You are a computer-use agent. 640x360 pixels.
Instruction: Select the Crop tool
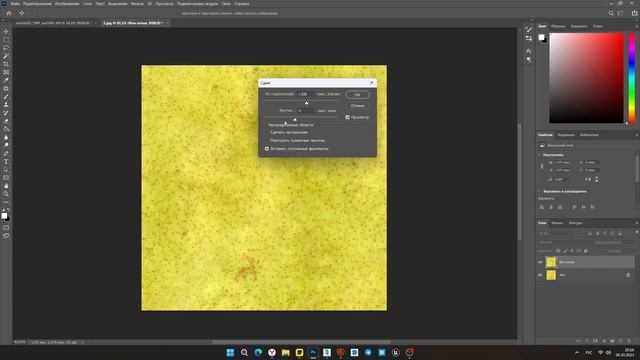[x=6, y=64]
